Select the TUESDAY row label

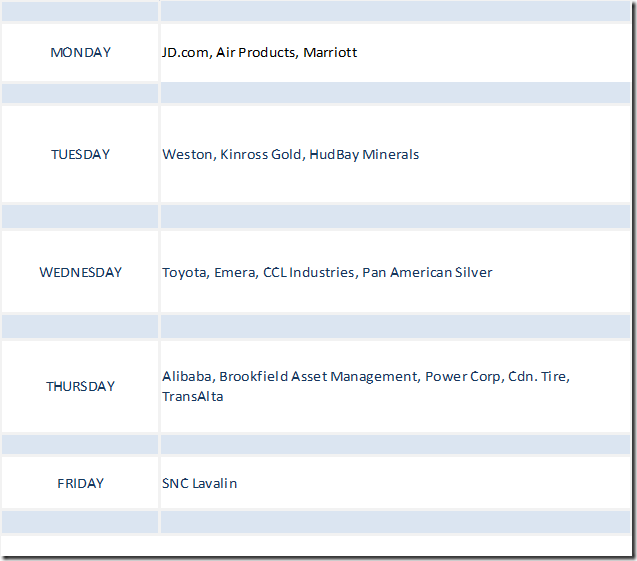[81, 154]
